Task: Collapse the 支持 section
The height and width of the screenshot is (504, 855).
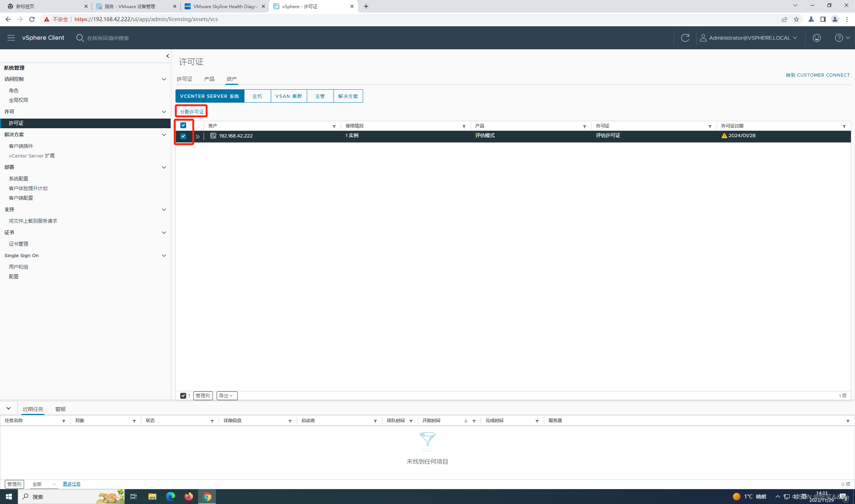Action: [x=164, y=209]
